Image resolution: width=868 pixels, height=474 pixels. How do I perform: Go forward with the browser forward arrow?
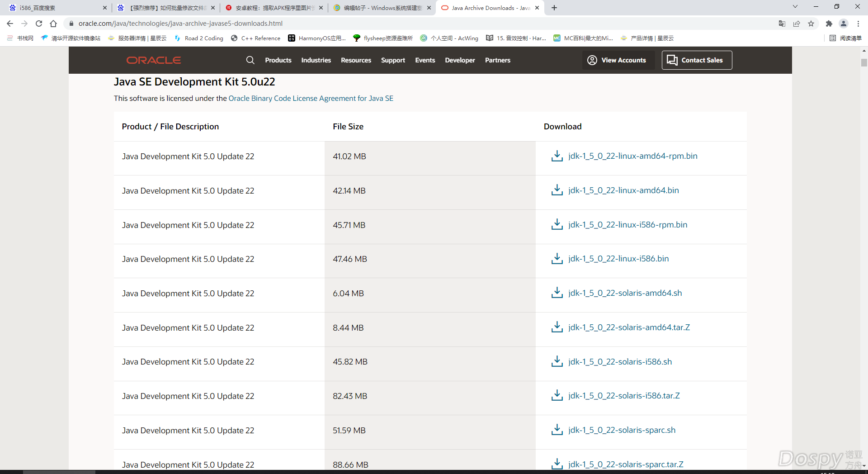tap(24, 24)
